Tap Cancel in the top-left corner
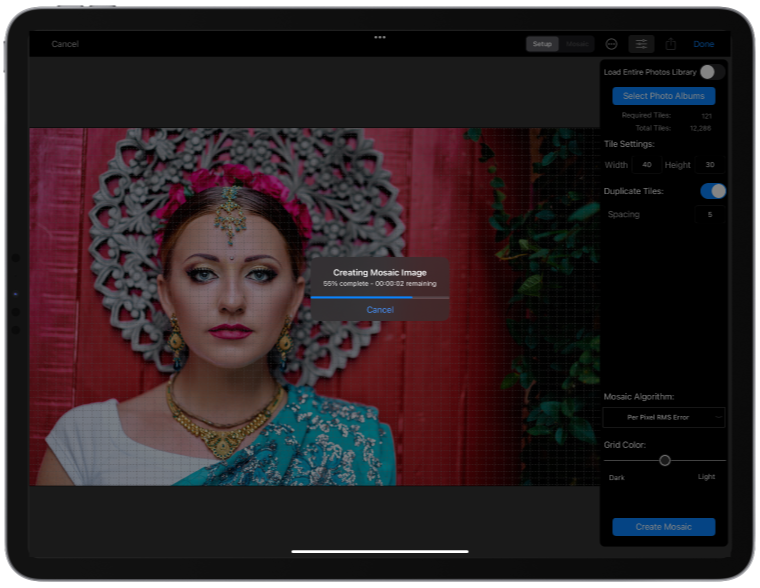Screen dimensions: 760x588 click(65, 44)
